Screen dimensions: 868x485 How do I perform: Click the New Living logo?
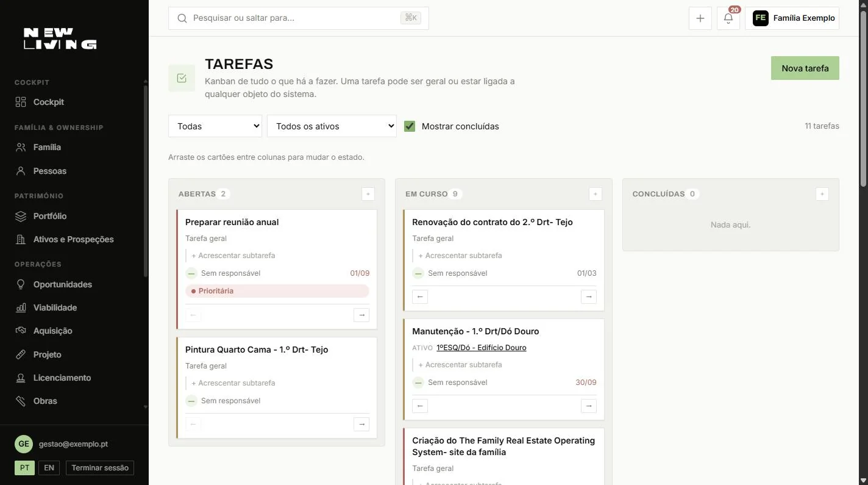tap(60, 38)
